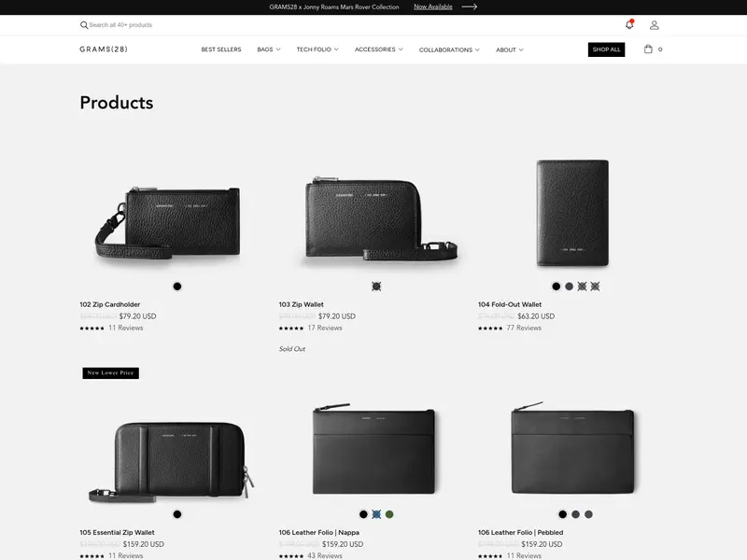Click the Shop All button
The image size is (747, 560).
tap(606, 49)
